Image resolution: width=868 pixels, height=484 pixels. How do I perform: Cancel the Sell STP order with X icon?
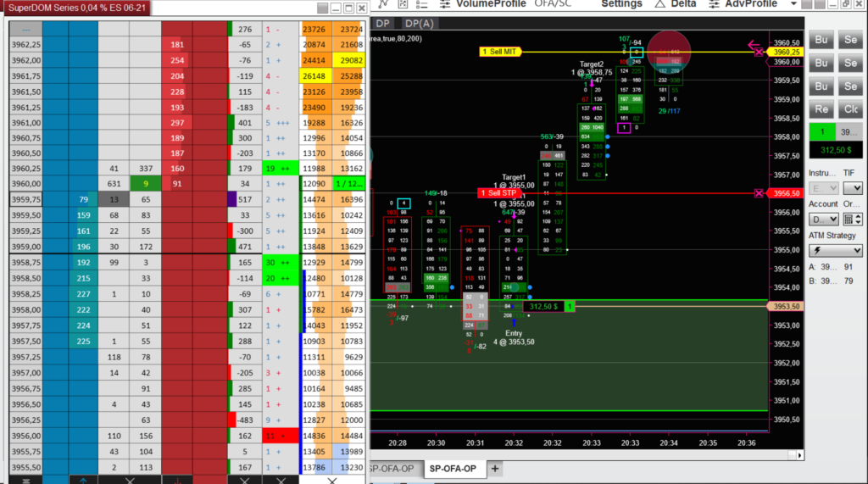click(x=759, y=193)
